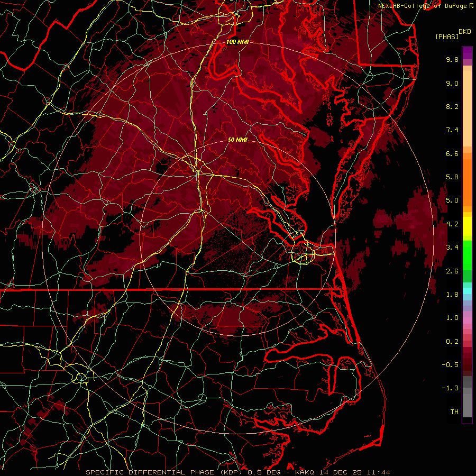Click the 4.2 scale value
Screen dimensions: 476x476
[x=452, y=224]
